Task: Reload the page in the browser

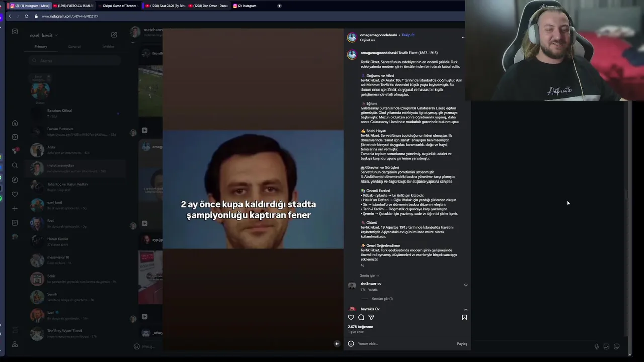Action: 26,16
